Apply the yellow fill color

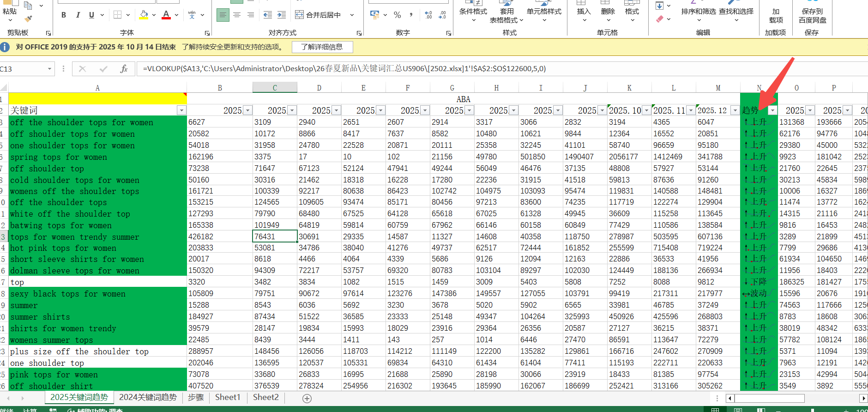pyautogui.click(x=144, y=15)
